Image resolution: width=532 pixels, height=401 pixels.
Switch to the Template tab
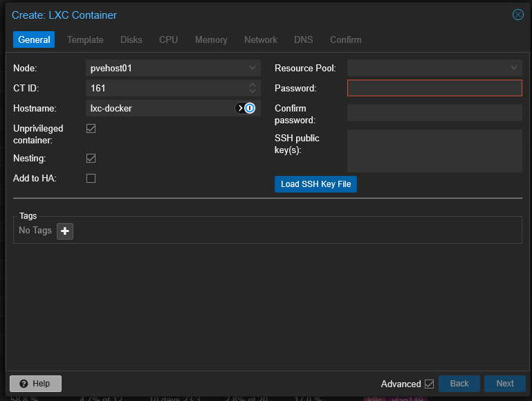85,39
